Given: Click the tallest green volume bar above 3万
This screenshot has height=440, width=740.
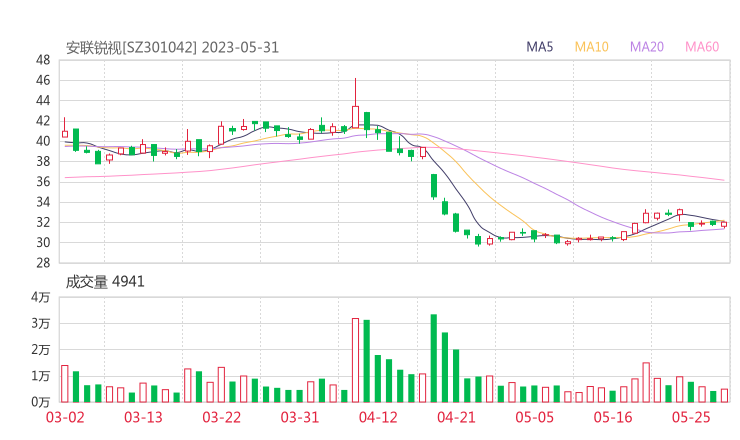Looking at the screenshot, I should [x=434, y=358].
